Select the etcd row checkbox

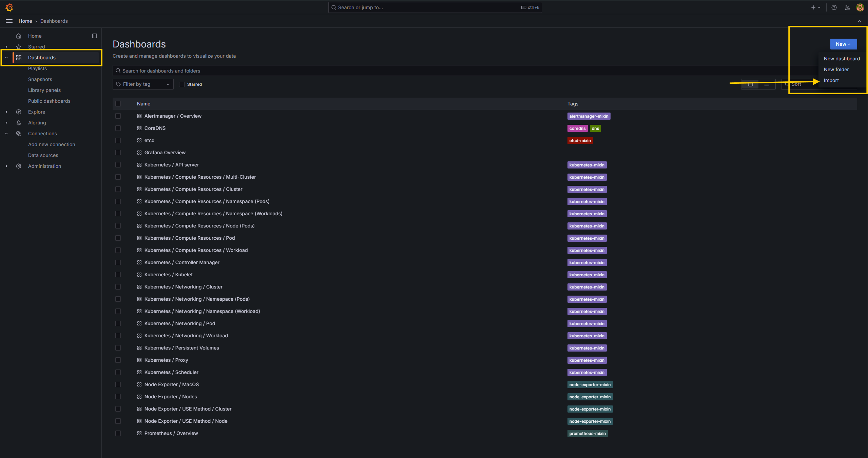pyautogui.click(x=118, y=140)
